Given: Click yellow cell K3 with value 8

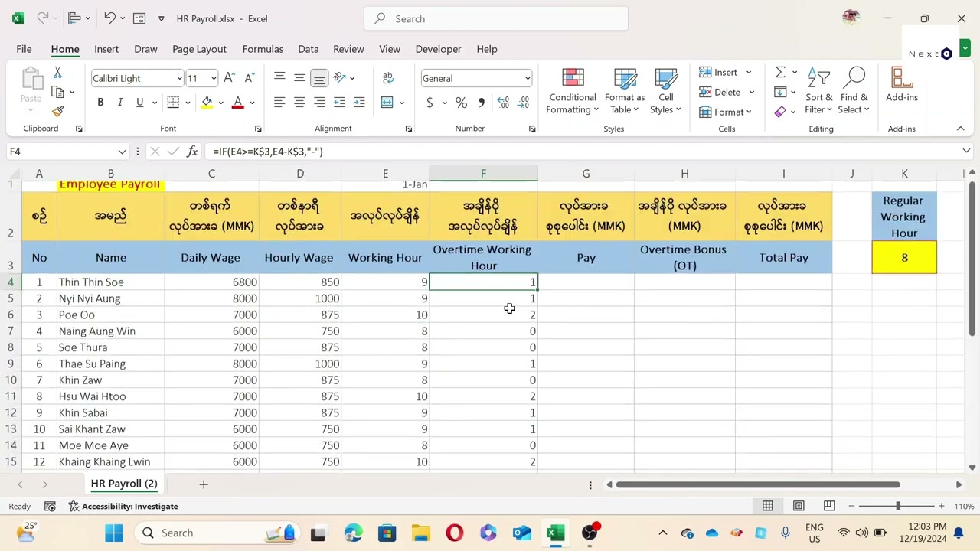Looking at the screenshot, I should pos(904,258).
